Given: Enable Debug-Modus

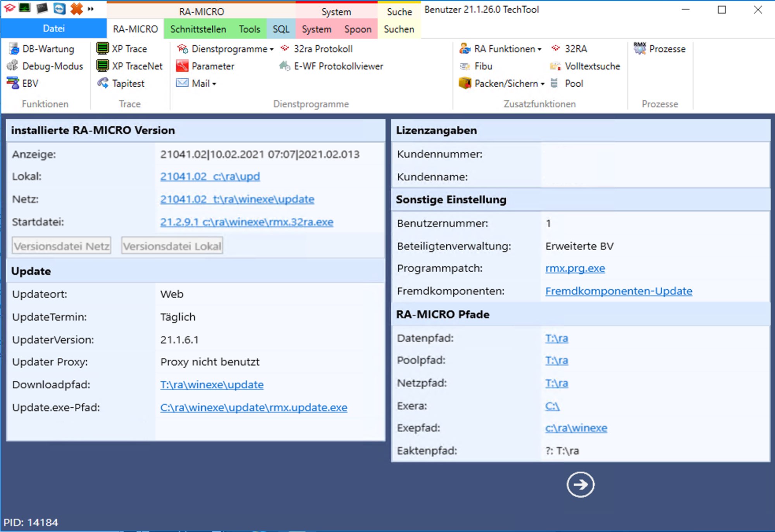Looking at the screenshot, I should click(x=45, y=66).
